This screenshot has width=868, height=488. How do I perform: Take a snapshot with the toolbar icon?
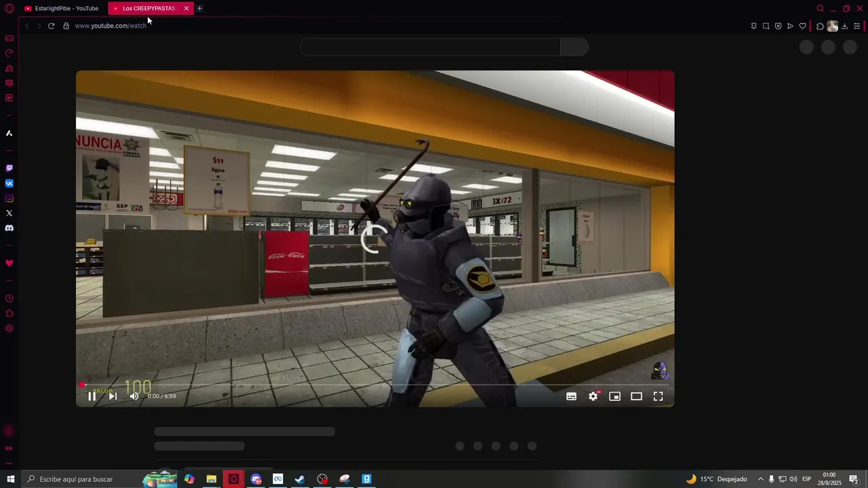[766, 26]
